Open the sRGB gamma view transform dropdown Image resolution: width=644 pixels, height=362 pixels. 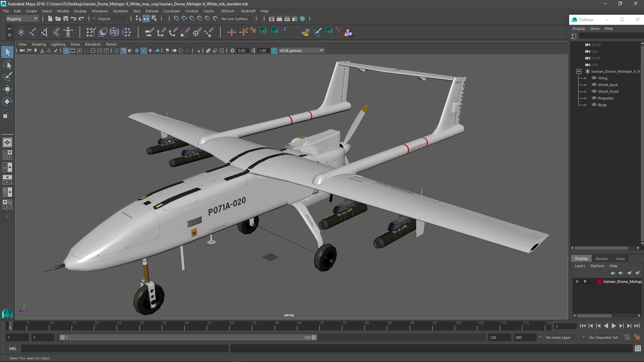301,51
